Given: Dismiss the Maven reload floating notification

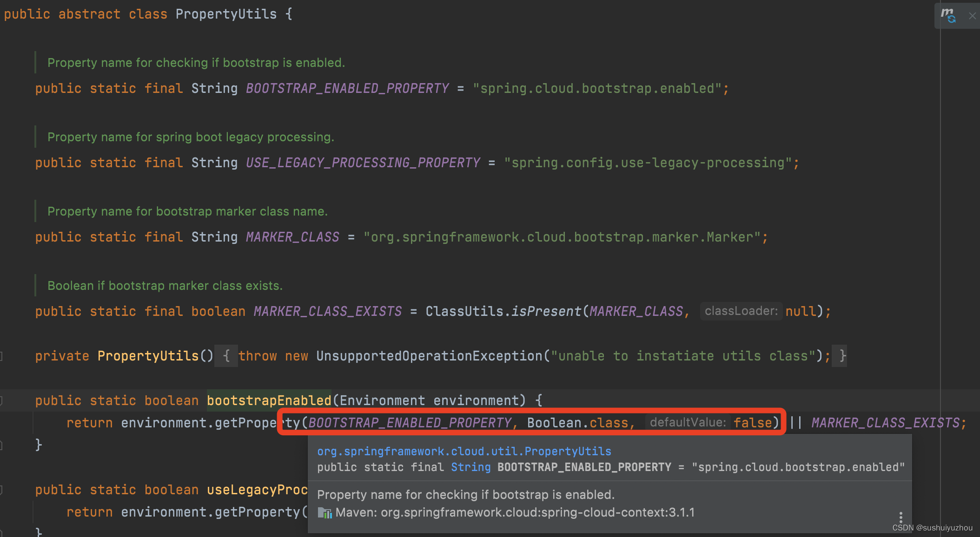Looking at the screenshot, I should coord(972,16).
